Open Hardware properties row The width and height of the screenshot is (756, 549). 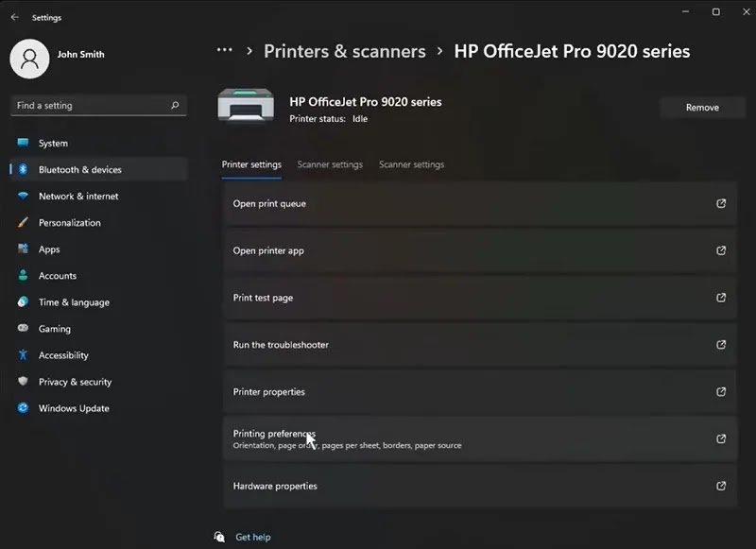click(480, 486)
